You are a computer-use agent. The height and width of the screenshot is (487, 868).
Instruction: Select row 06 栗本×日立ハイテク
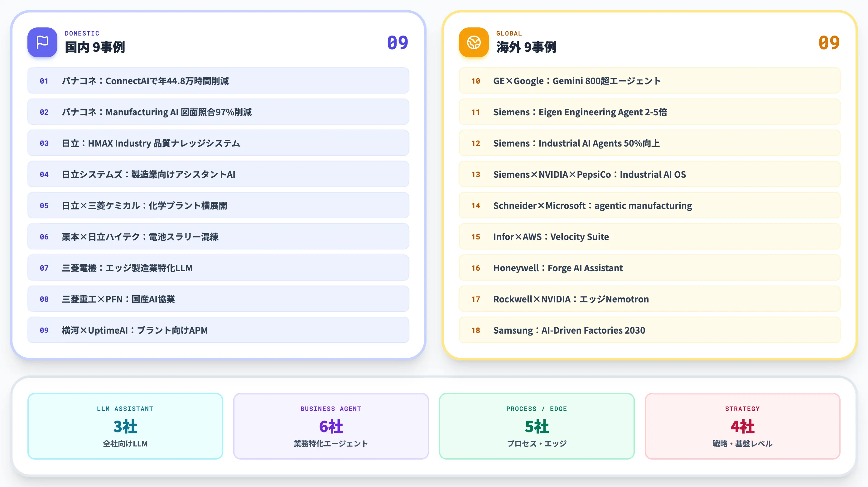[218, 237]
